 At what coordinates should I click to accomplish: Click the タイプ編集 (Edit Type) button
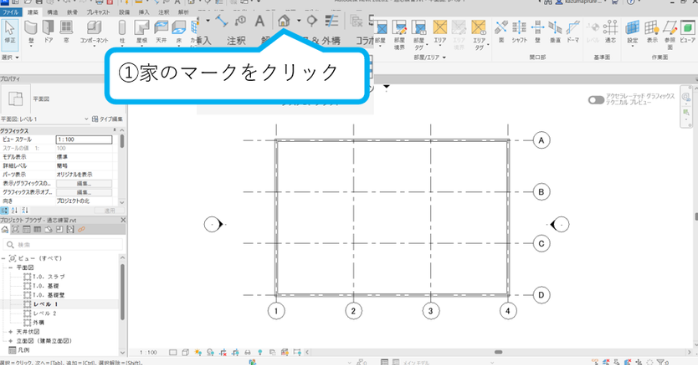pyautogui.click(x=107, y=119)
